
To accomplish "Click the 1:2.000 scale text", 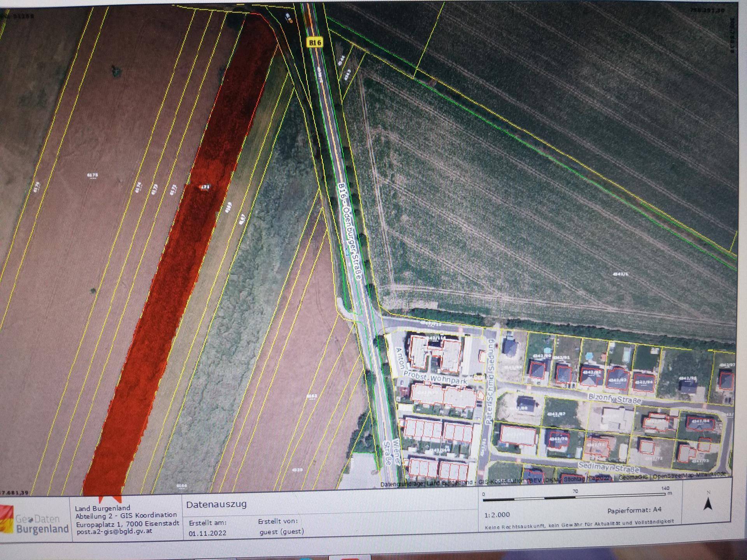I will pyautogui.click(x=497, y=514).
